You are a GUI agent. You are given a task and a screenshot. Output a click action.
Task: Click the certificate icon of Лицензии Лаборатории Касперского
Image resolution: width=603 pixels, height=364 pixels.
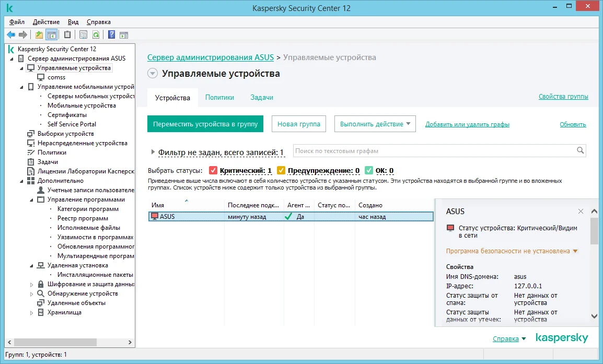[31, 171]
